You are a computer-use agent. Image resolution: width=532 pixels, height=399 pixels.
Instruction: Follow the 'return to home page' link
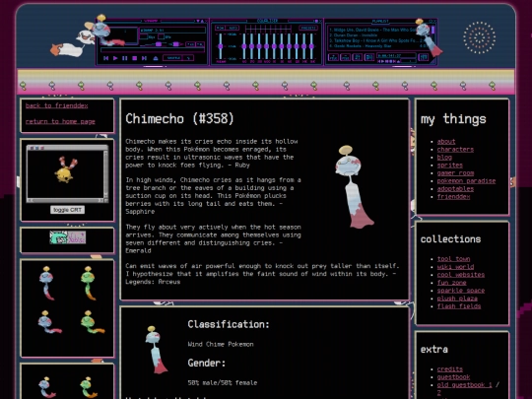(x=60, y=121)
